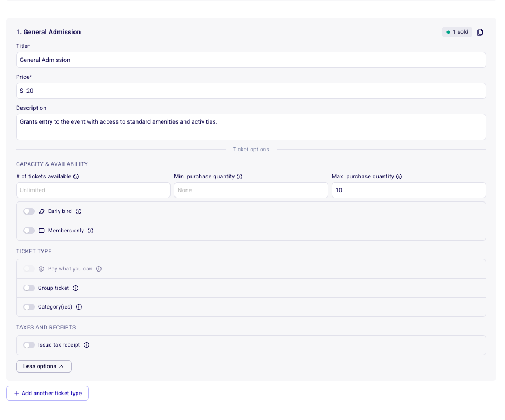This screenshot has width=505, height=420.
Task: Click the 'CAPACITY & AVAILABILITY' section label
Action: [x=52, y=164]
